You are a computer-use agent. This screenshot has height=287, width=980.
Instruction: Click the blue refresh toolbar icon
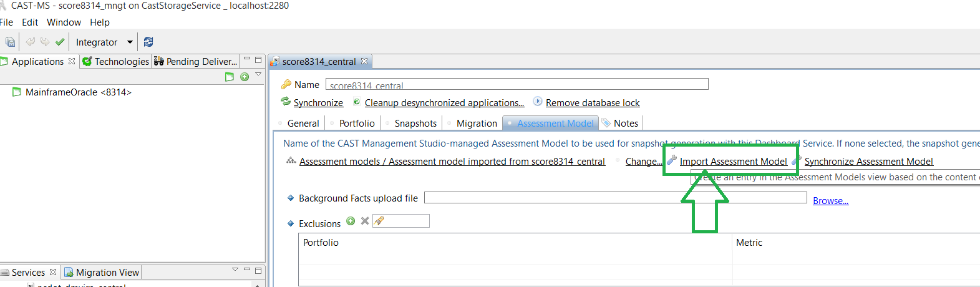148,42
